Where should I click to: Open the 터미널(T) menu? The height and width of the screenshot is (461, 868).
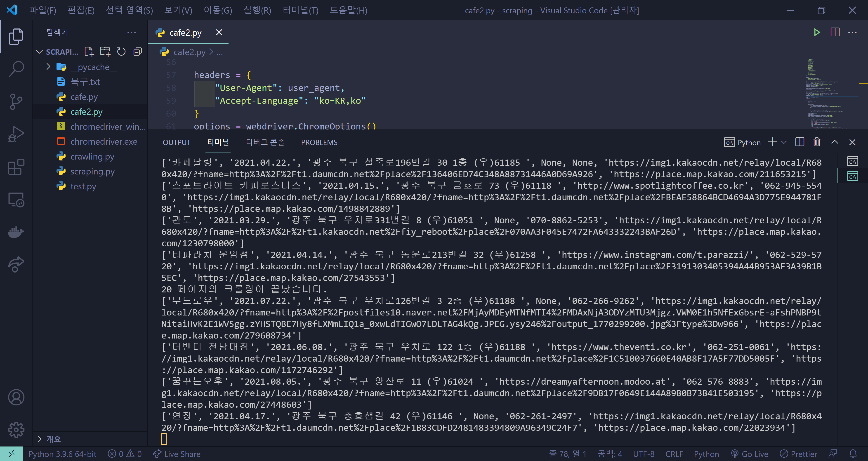300,10
